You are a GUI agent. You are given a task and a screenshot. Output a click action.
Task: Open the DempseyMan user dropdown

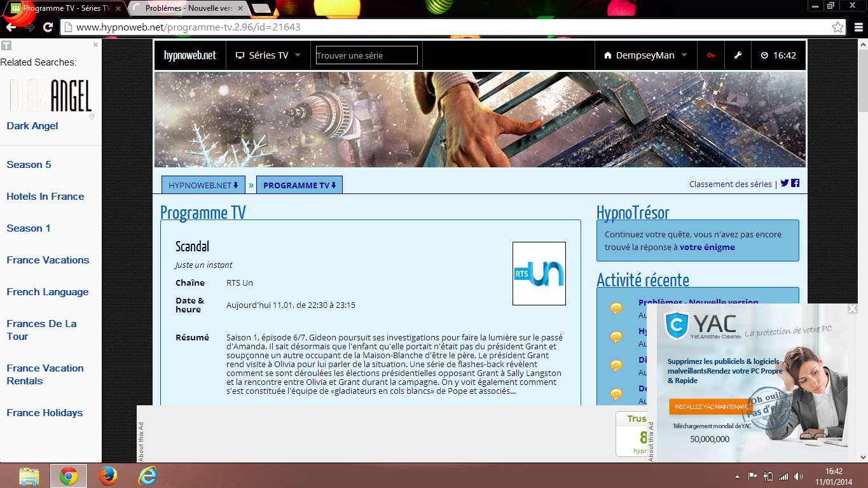click(x=645, y=55)
